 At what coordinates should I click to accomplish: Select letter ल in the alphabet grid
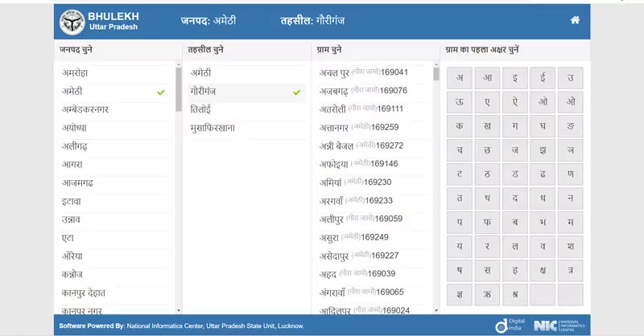(515, 246)
